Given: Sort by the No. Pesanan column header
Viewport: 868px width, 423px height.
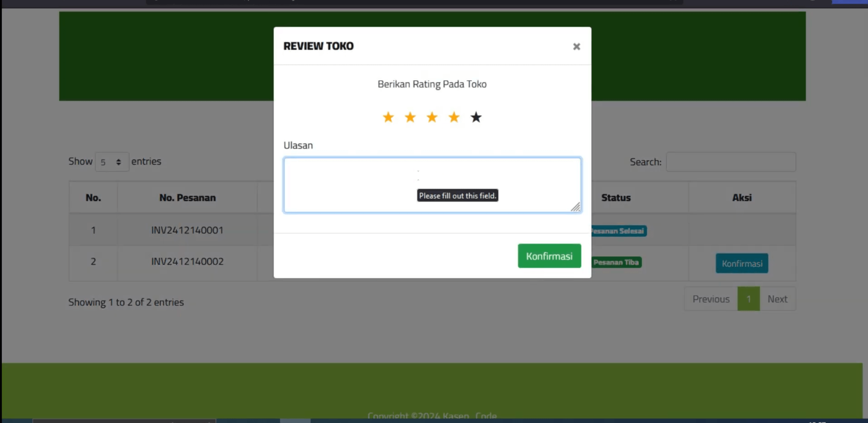Looking at the screenshot, I should tap(187, 197).
